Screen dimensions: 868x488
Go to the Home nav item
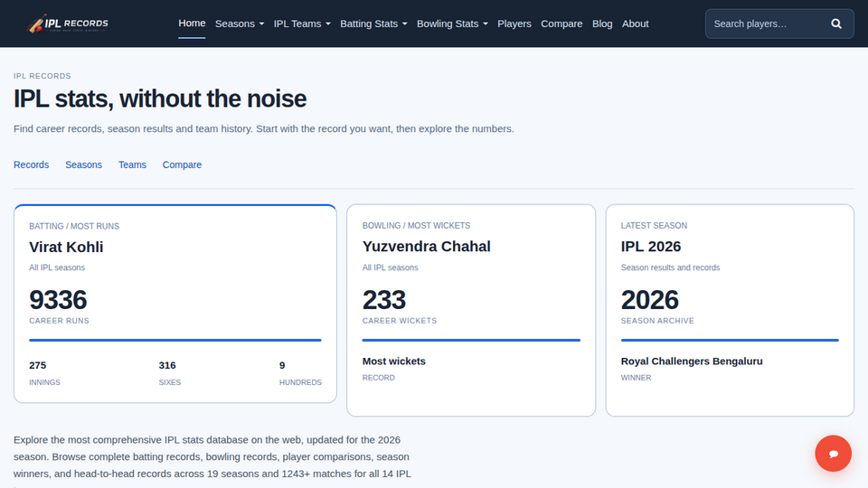click(x=192, y=23)
